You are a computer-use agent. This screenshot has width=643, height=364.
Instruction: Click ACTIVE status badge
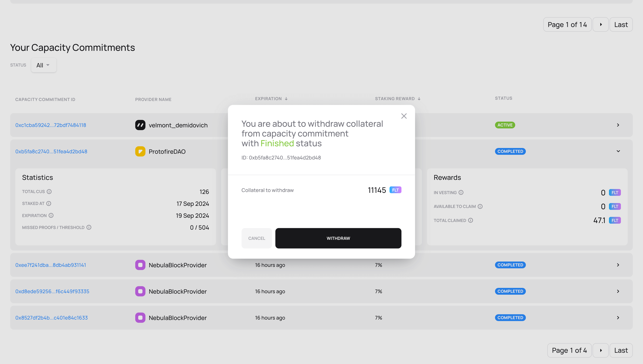(505, 125)
